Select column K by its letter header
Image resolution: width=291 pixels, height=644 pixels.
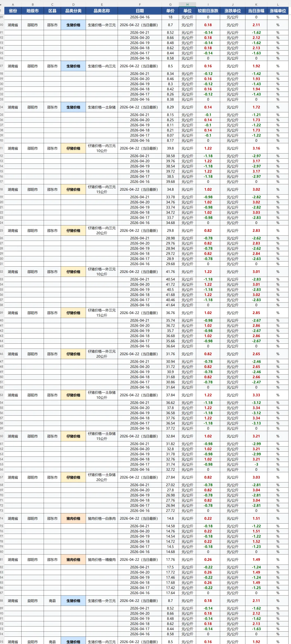click(x=256, y=5)
